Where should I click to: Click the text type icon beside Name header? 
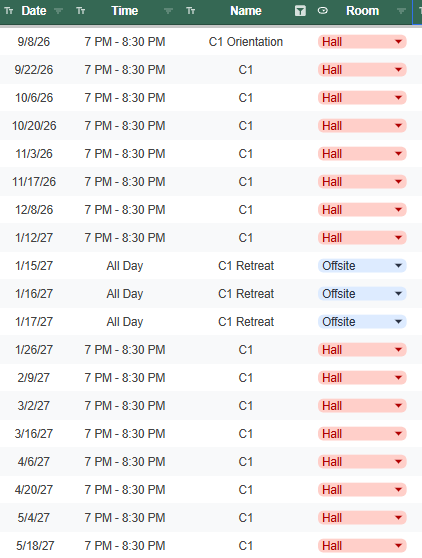pos(191,11)
